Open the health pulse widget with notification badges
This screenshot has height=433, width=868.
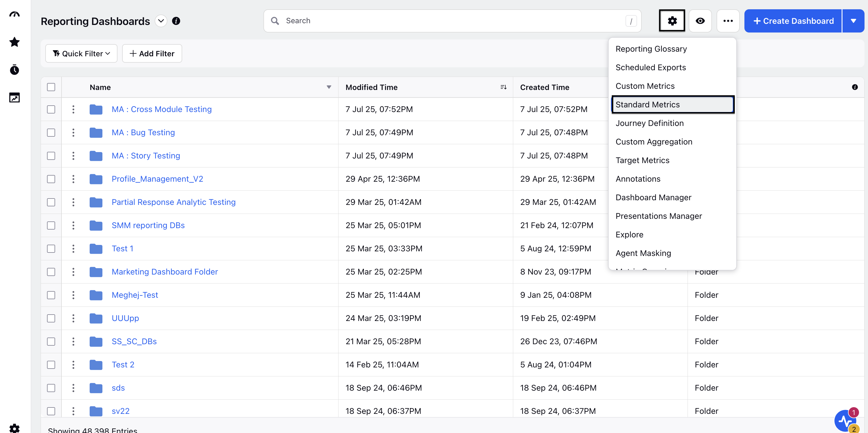846,421
